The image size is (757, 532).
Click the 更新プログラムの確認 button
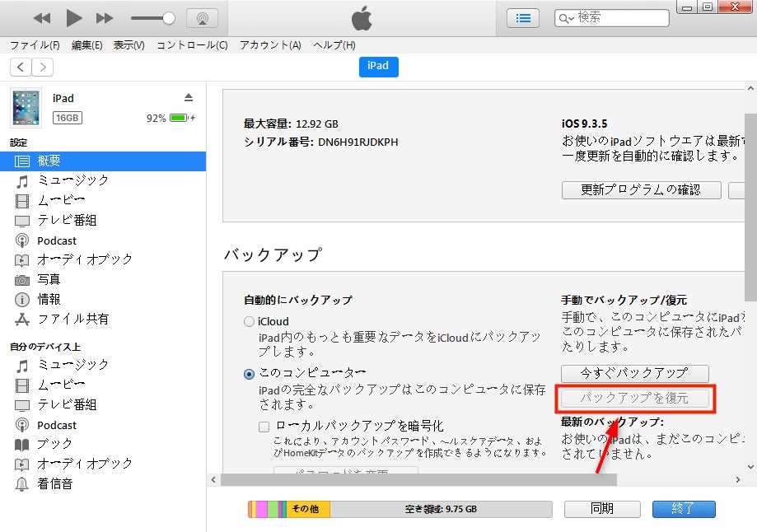tap(641, 189)
